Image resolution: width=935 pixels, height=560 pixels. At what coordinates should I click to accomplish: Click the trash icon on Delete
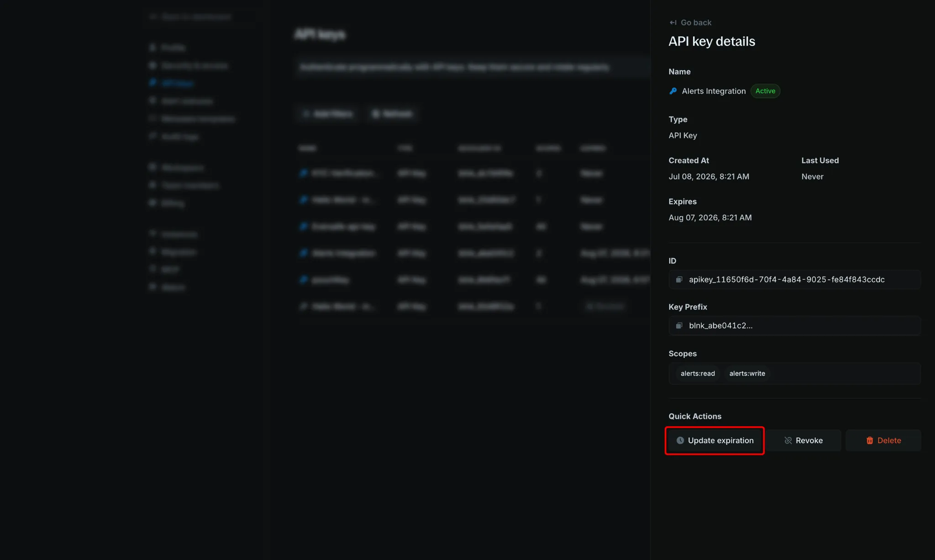[x=870, y=440]
